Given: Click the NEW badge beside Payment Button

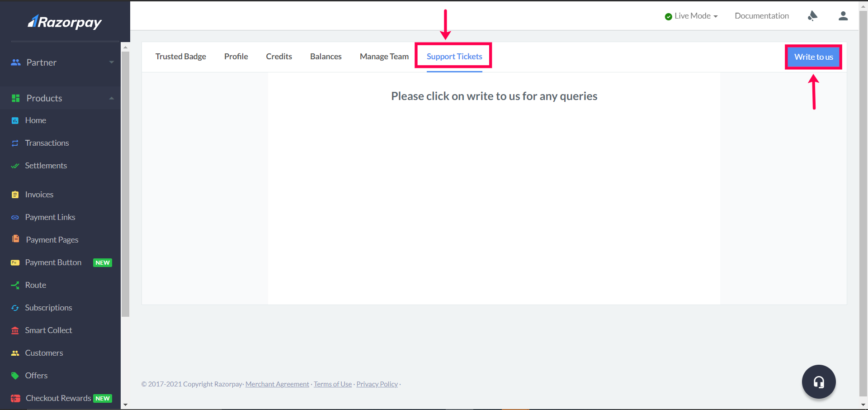Looking at the screenshot, I should click(x=103, y=262).
